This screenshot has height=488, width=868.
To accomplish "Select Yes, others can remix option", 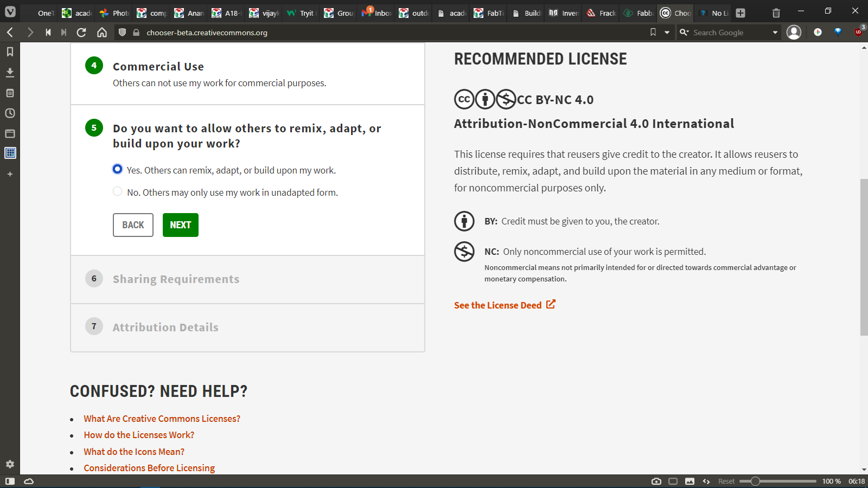I will click(x=117, y=169).
